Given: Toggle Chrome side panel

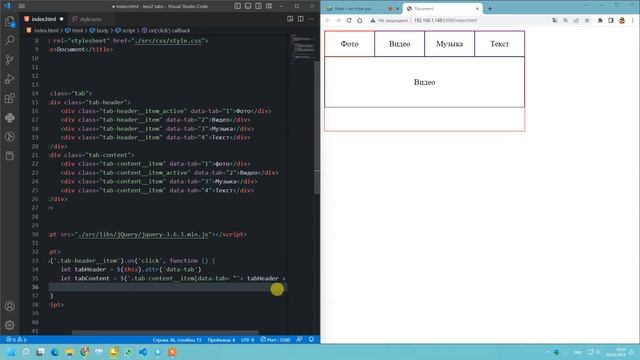Looking at the screenshot, I should pyautogui.click(x=611, y=20).
